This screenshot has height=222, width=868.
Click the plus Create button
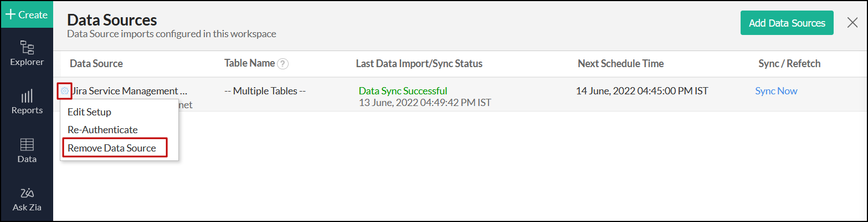click(27, 15)
